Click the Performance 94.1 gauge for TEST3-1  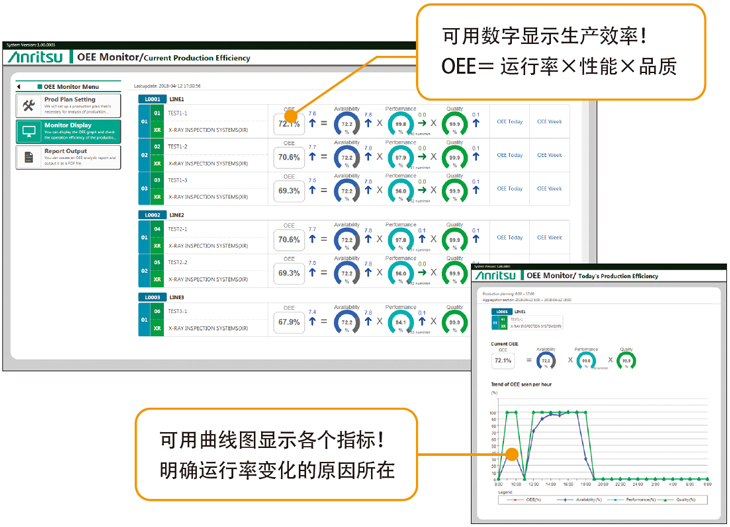pos(401,322)
